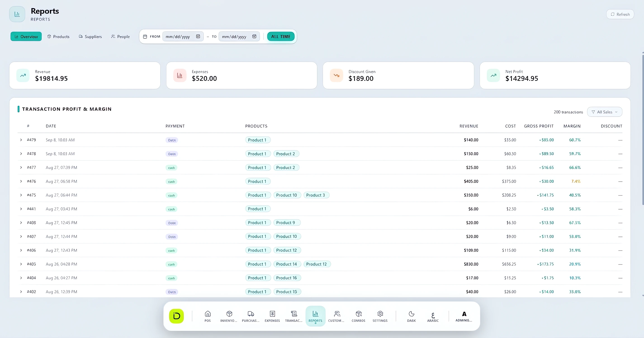The width and height of the screenshot is (644, 338).
Task: Click the MARGIN column header
Action: point(572,126)
